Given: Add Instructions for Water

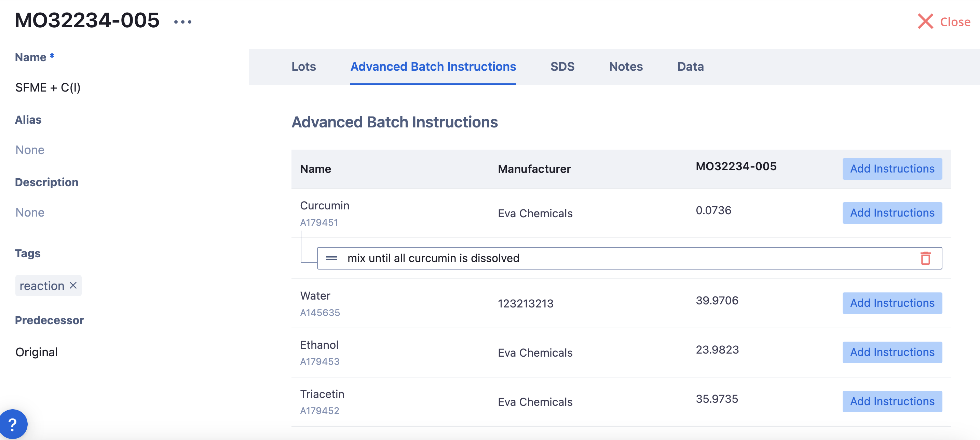Looking at the screenshot, I should point(892,303).
